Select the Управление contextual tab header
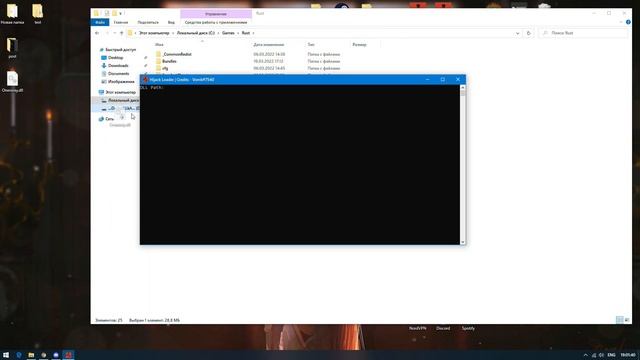The width and height of the screenshot is (640, 360). pos(216,14)
